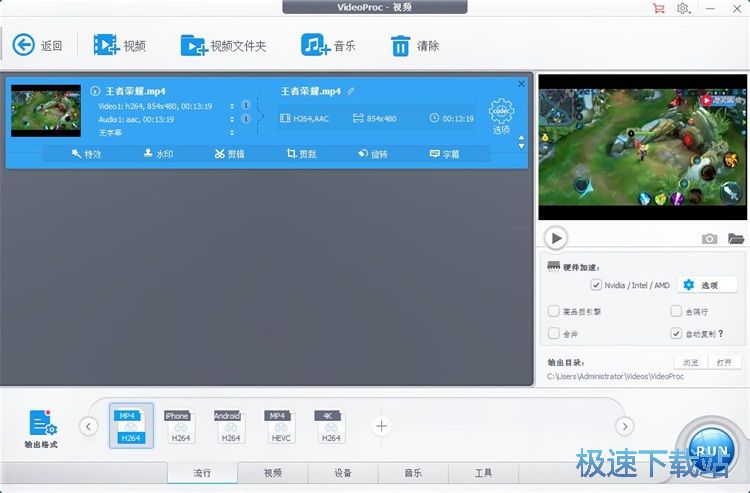The width and height of the screenshot is (750, 493).
Task: Clear the list with 清除 trash icon
Action: tap(400, 45)
